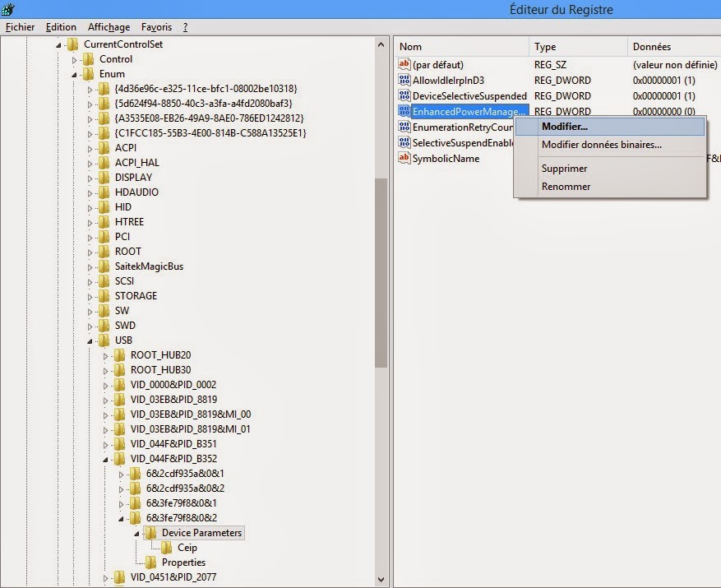The height and width of the screenshot is (588, 721).
Task: Sort values by the Données column header
Action: click(674, 47)
